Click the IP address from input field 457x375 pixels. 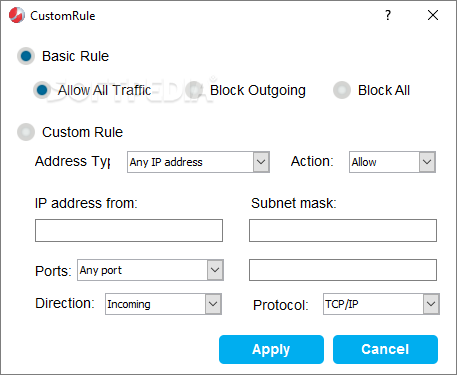129,230
